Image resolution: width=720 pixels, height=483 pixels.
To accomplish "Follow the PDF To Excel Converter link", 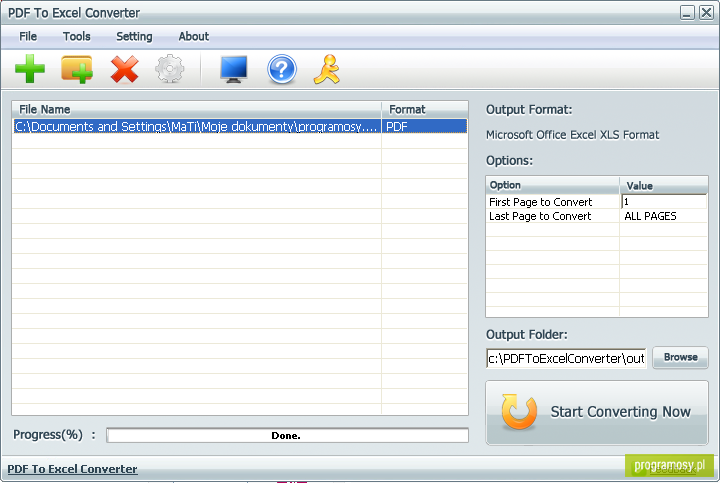I will (x=73, y=469).
